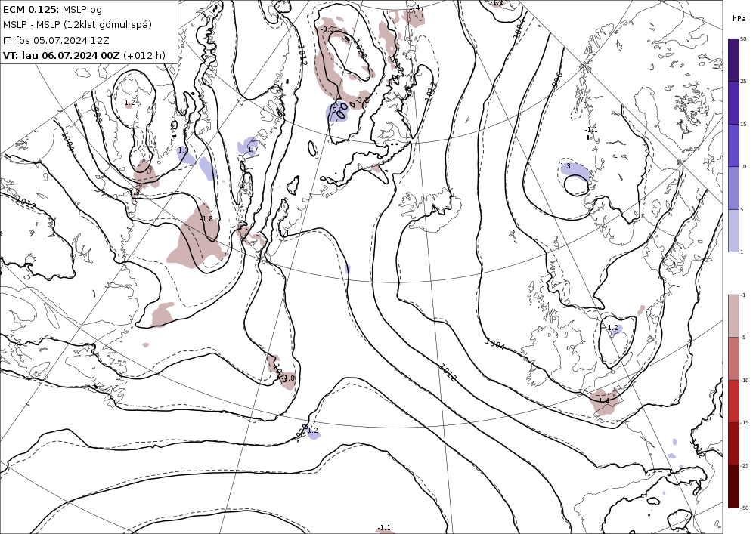Click the 'hPa' unit label above the color scale
Image resolution: width=756 pixels, height=534 pixels.
739,18
